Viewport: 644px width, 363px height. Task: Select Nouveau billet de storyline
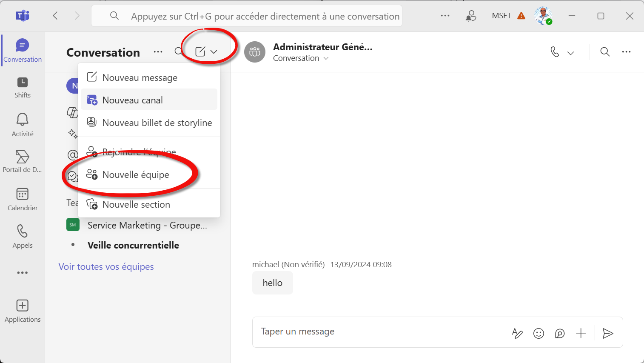pos(157,123)
